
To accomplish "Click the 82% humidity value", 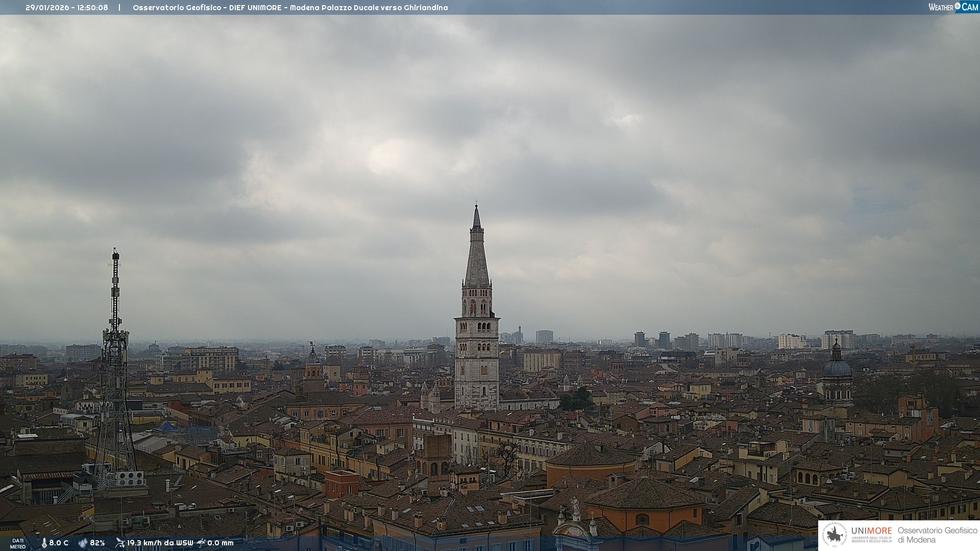I will [x=97, y=543].
